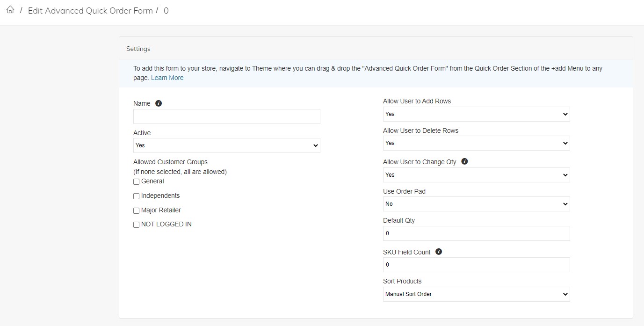644x326 pixels.
Task: Enable the Independents customer group
Action: [x=137, y=196]
